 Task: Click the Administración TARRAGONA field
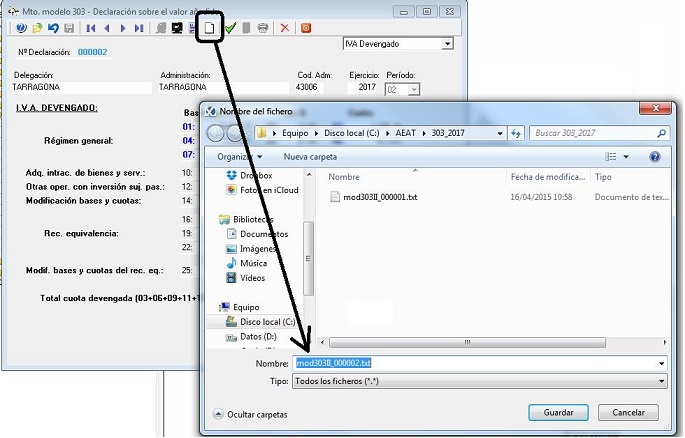coord(224,87)
